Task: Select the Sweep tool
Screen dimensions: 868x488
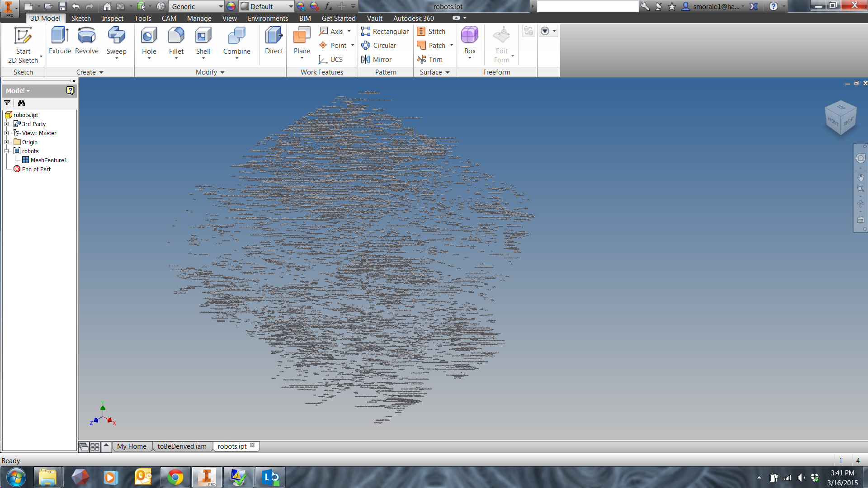Action: click(116, 43)
